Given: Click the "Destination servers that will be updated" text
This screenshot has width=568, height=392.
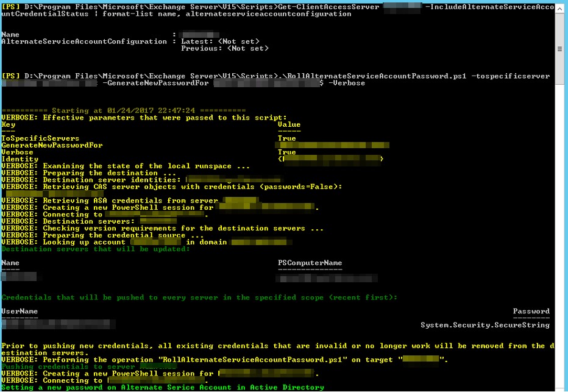Looking at the screenshot, I should click(96, 249).
